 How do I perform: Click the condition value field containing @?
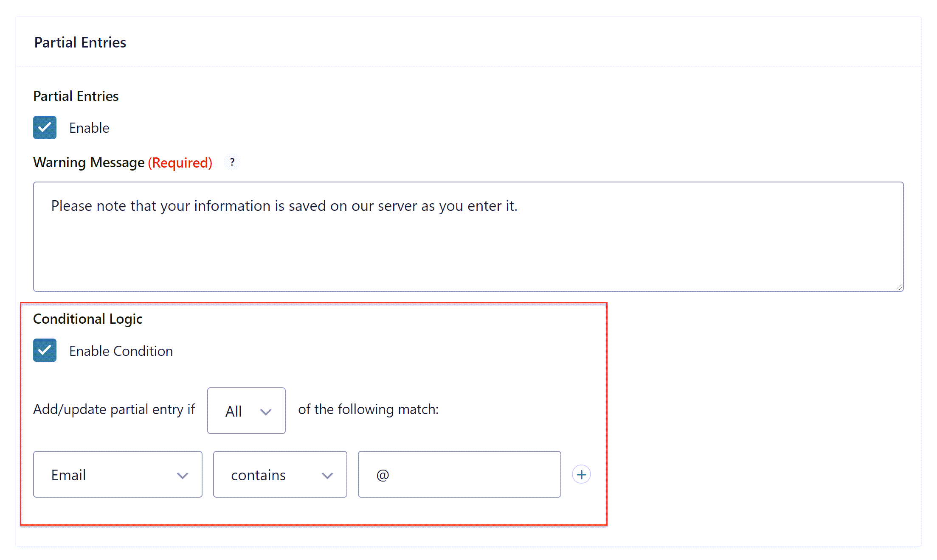pyautogui.click(x=459, y=475)
